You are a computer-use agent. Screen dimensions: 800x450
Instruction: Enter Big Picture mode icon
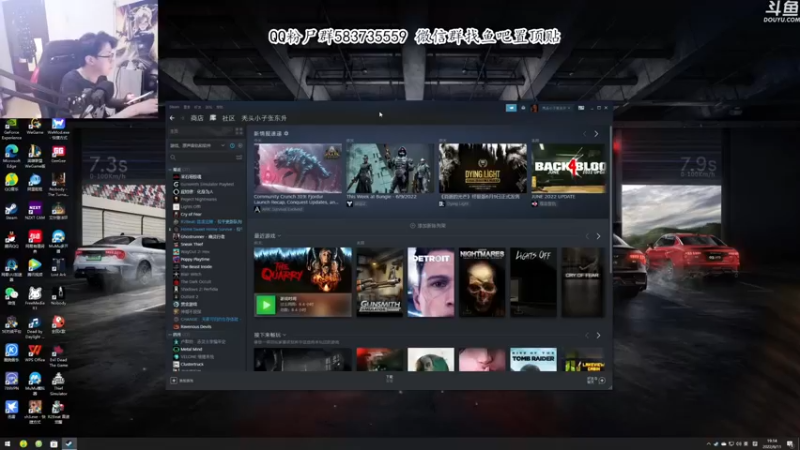tap(581, 108)
